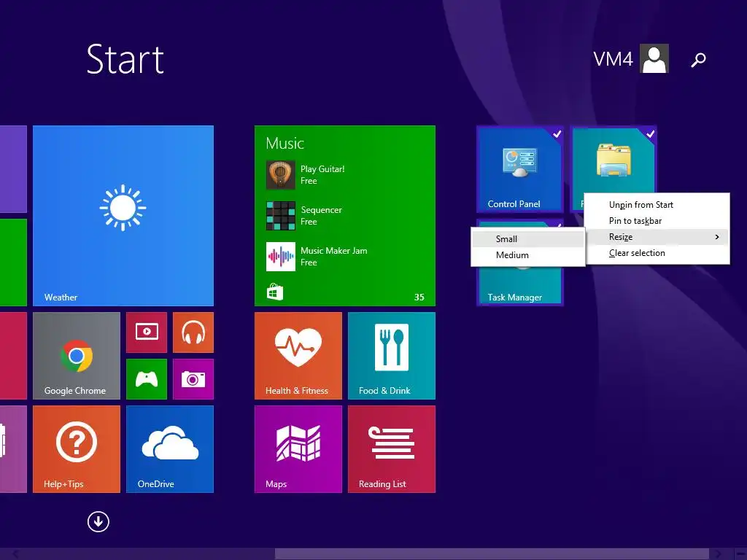Click the Control Panel tile
Viewport: 747px width, 560px height.
pos(519,169)
